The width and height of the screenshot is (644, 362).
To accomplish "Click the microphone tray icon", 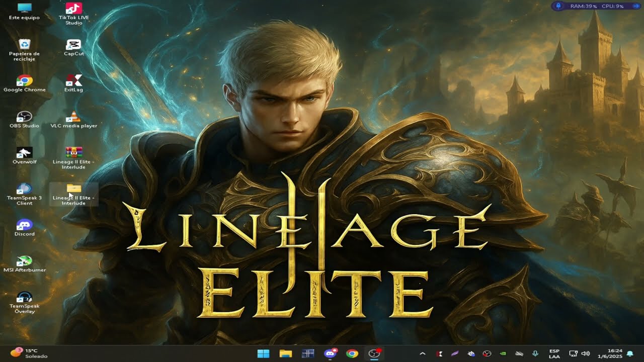I will pos(535,353).
